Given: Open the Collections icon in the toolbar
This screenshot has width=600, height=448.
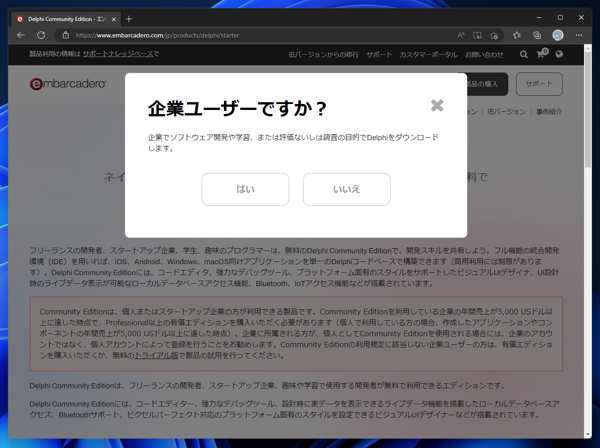Looking at the screenshot, I should [x=537, y=35].
